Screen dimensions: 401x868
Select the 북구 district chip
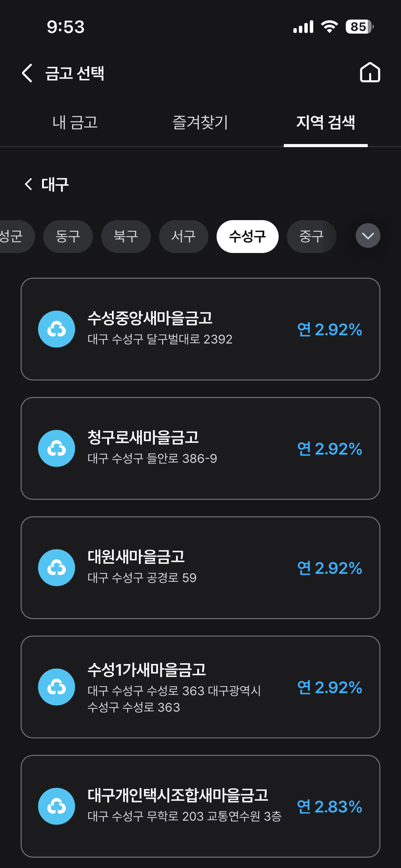click(126, 236)
